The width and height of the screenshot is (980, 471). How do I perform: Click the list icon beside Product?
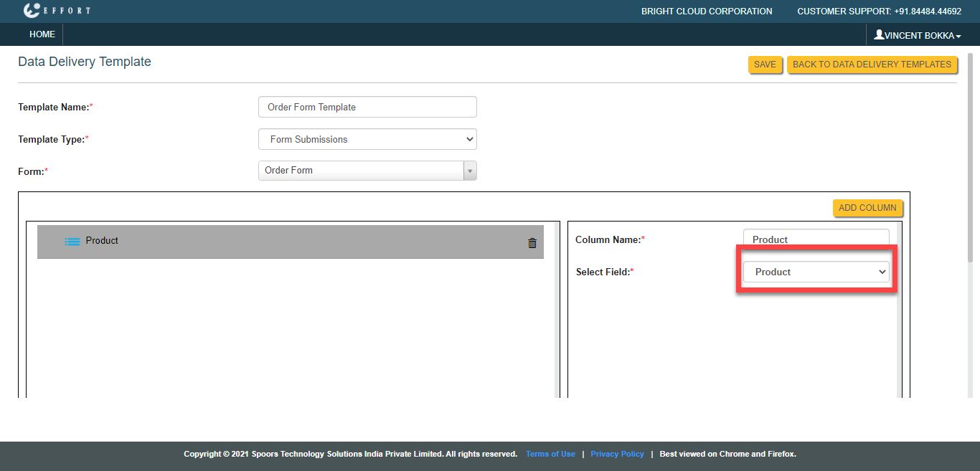[72, 242]
